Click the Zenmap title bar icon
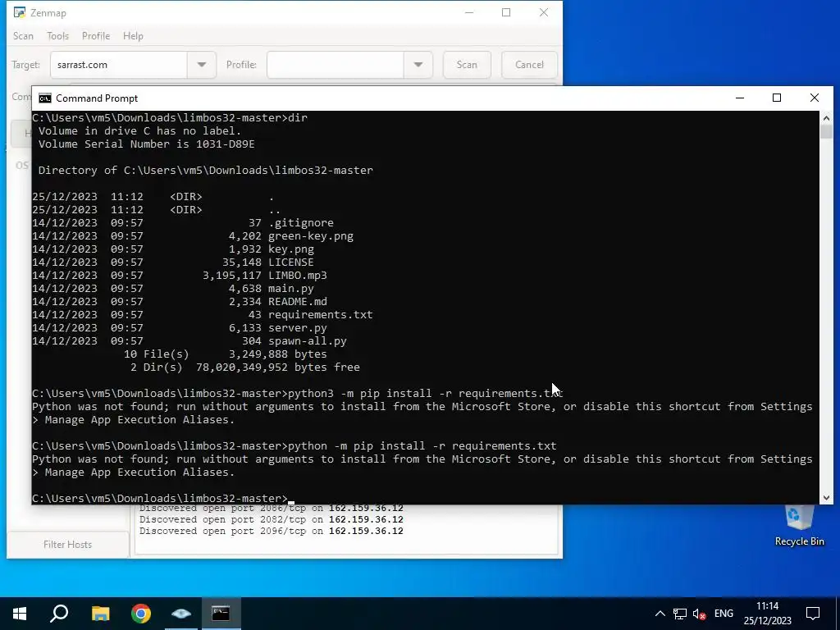Screen dimensions: 840x630 tap(20, 12)
